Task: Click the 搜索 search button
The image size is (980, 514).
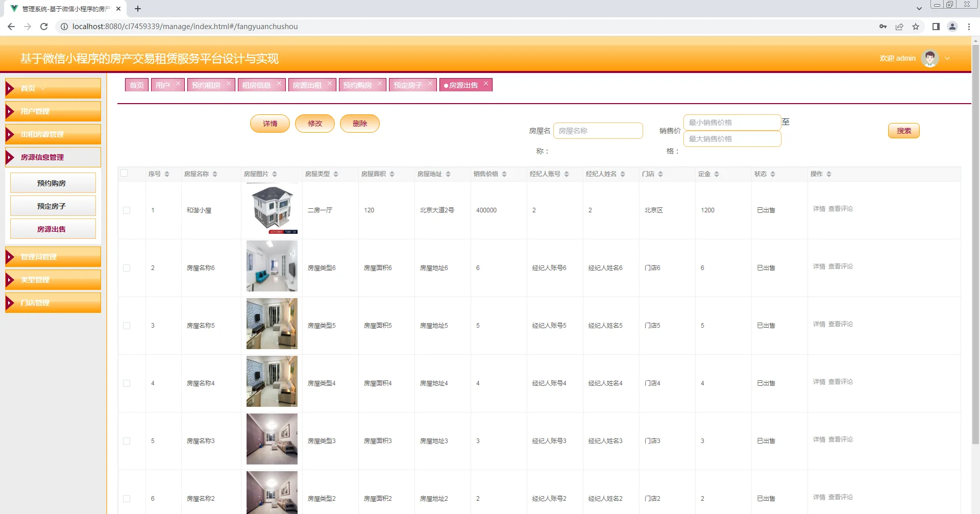Action: 903,131
